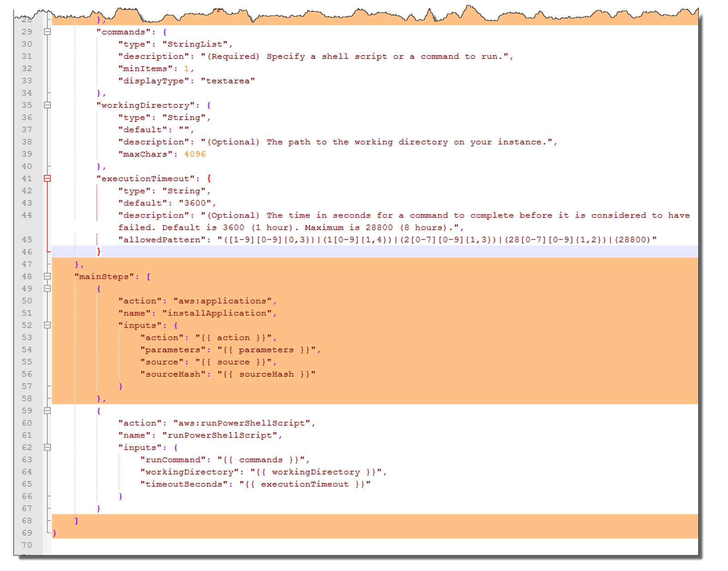
Task: Click the "{{ executionTimeout }}" value
Action: coord(305,484)
